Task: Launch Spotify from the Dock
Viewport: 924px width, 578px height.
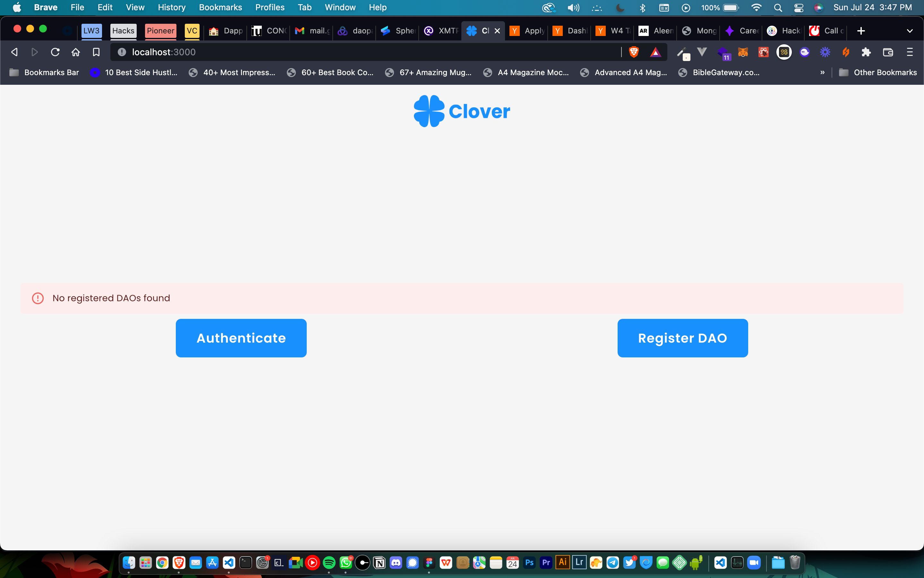Action: point(329,562)
